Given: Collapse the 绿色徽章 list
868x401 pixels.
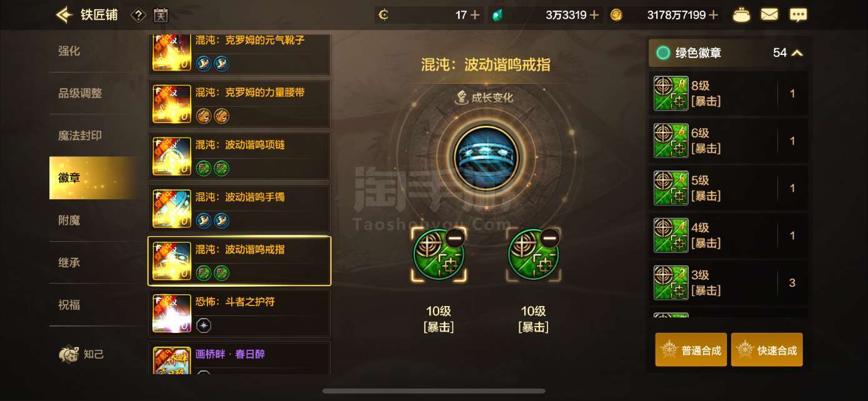Looking at the screenshot, I should point(797,53).
